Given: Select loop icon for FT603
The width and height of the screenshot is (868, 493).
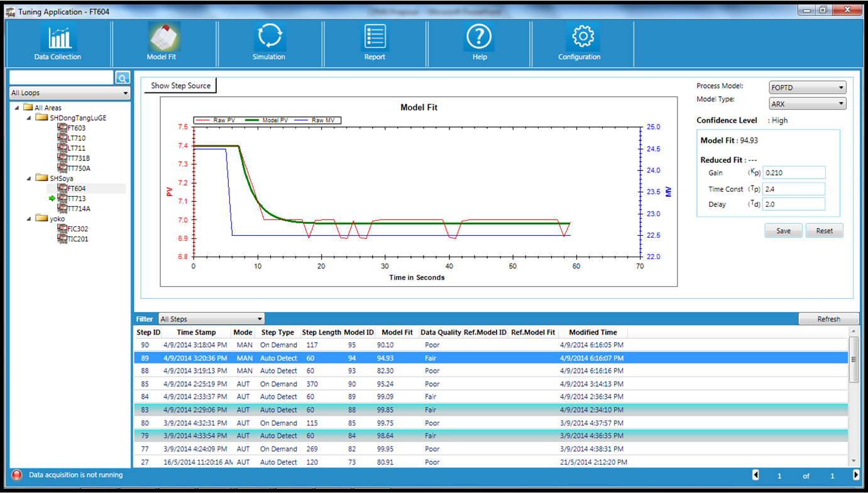Looking at the screenshot, I should (62, 128).
